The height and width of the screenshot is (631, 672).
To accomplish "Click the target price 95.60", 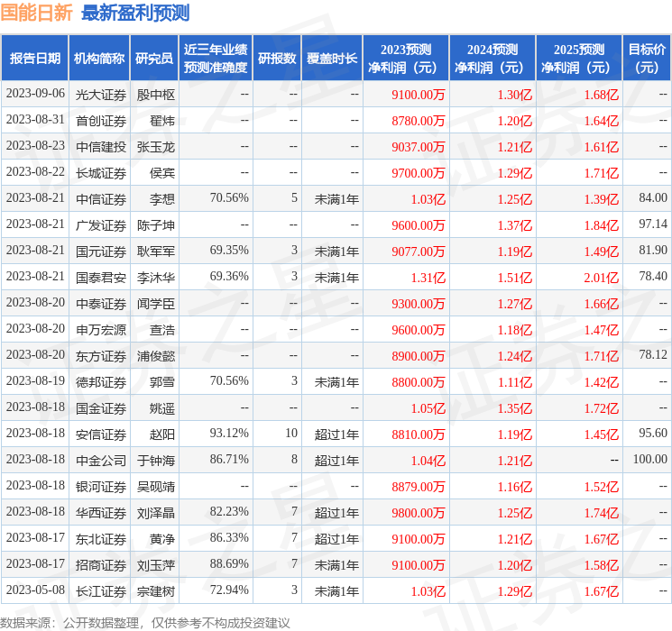I will [653, 433].
